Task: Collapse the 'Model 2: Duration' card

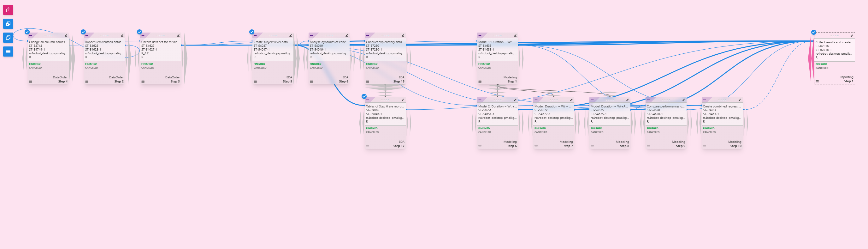Action: point(480,100)
